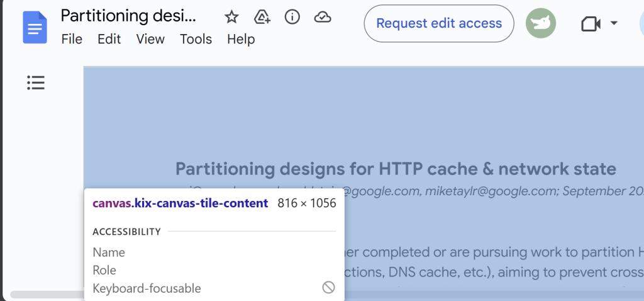Check the cloud document status icon
The image size is (644, 301).
[x=322, y=17]
